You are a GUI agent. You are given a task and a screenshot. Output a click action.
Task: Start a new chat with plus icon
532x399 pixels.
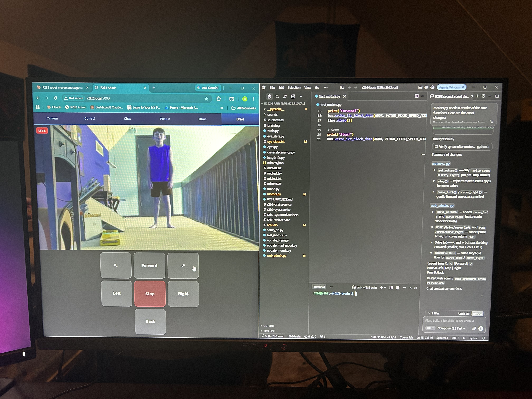(x=477, y=96)
